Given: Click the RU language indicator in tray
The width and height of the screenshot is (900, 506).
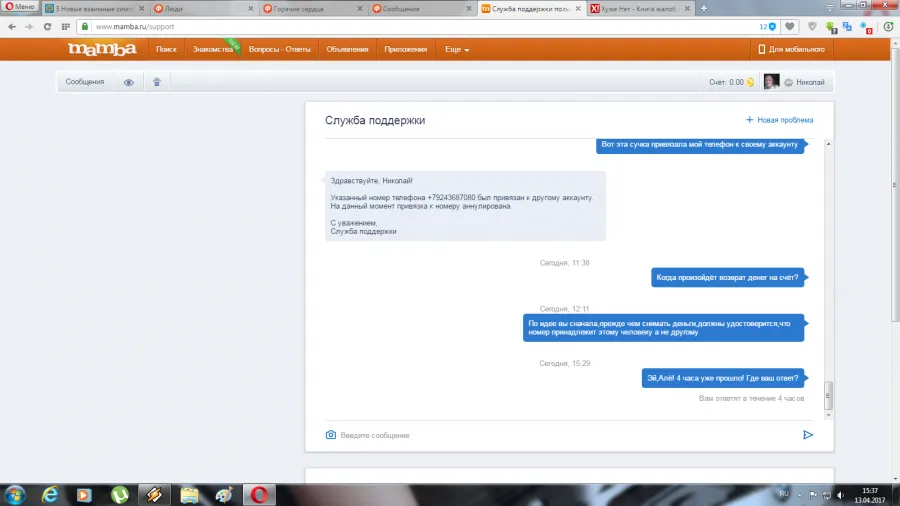Looking at the screenshot, I should (784, 494).
